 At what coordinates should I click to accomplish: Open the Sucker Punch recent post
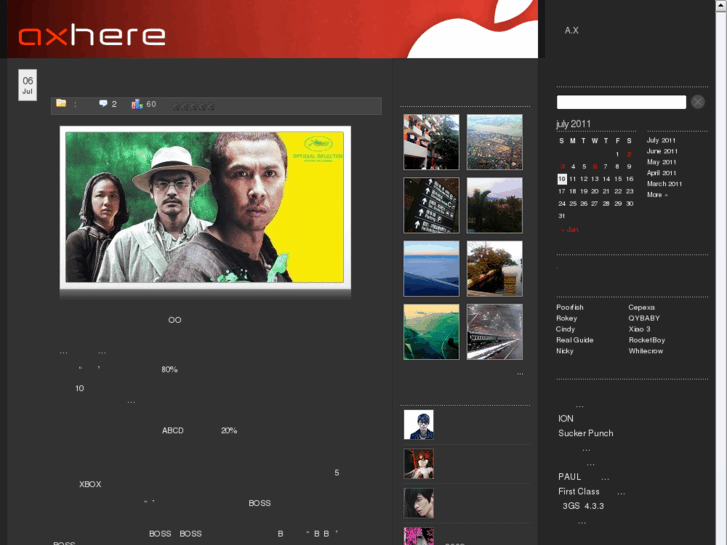[586, 433]
